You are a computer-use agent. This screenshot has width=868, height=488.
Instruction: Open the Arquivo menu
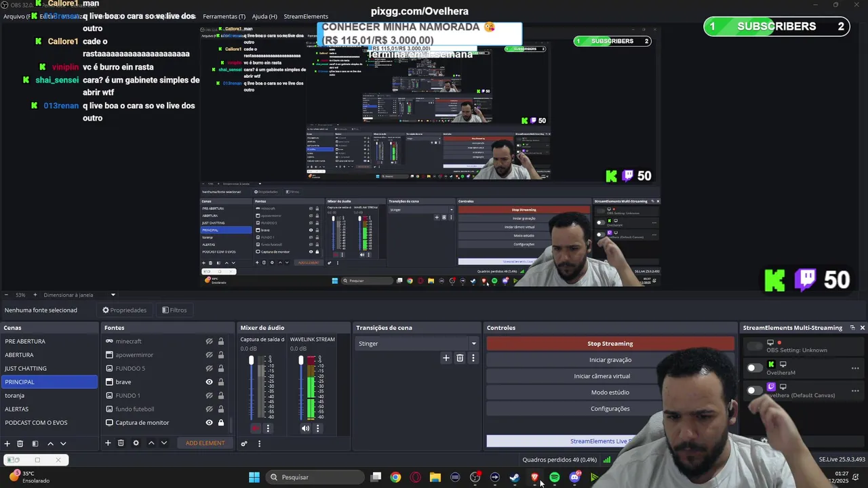17,16
